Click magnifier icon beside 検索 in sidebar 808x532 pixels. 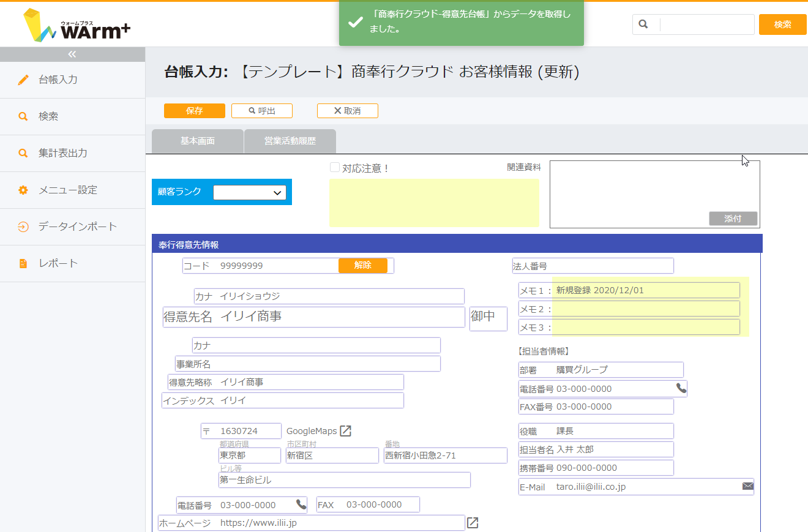pos(23,116)
